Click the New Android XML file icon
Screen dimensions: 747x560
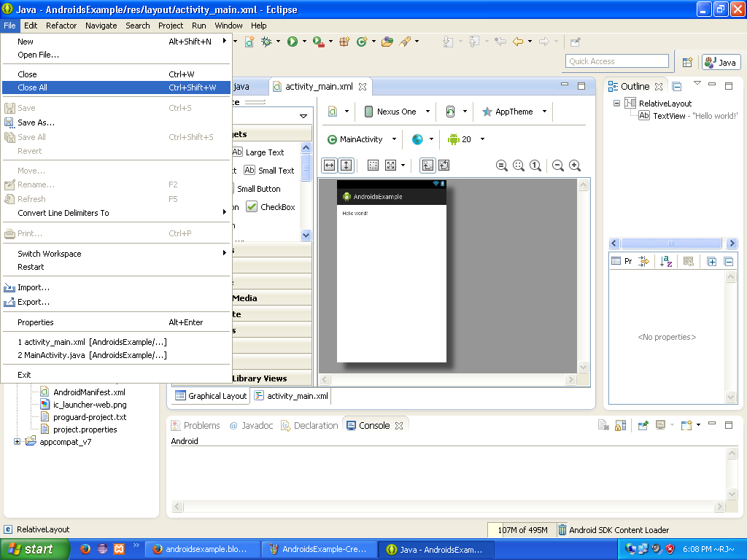(249, 42)
